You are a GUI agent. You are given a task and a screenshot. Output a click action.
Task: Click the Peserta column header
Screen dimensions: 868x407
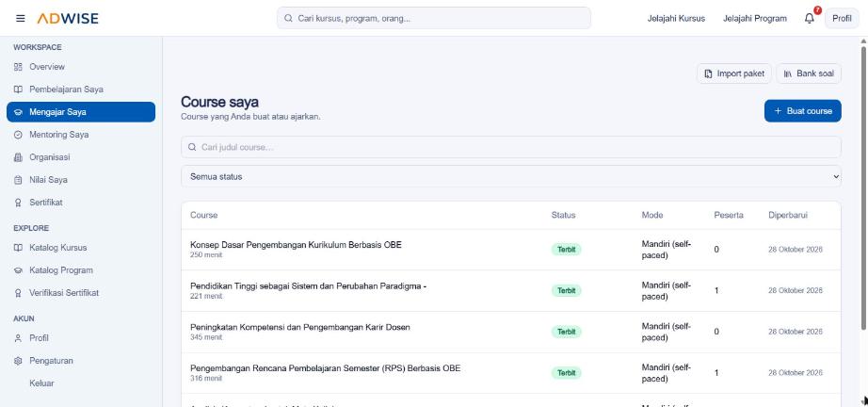729,215
